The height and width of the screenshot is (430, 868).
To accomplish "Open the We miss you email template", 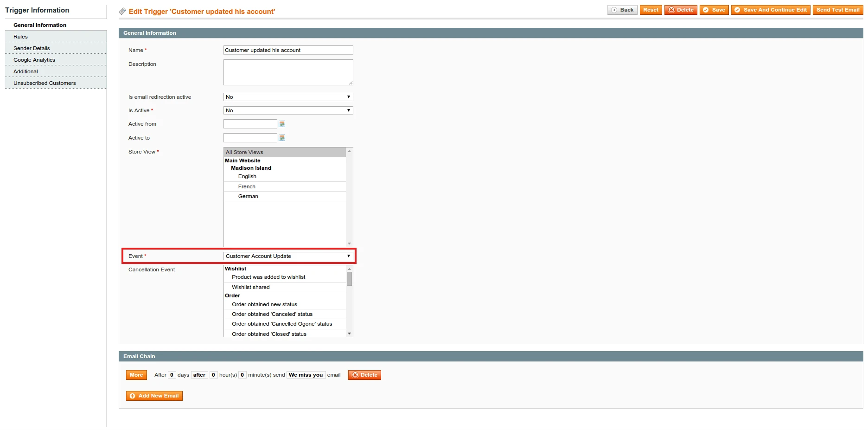I will click(306, 375).
